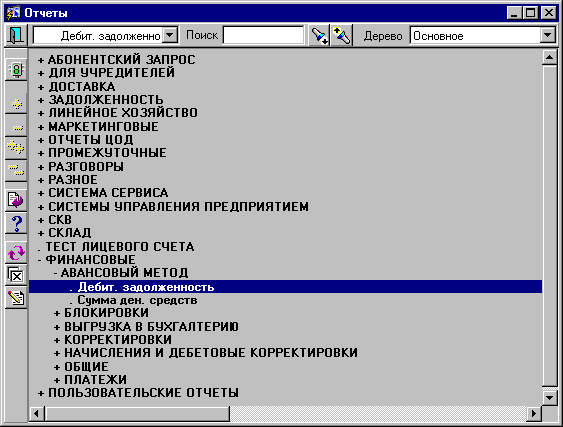Select НАЧИСЛЕНИЯ И ДЕБЕТОВЫЕ КОРРЕКТИРОВКИ item

211,353
